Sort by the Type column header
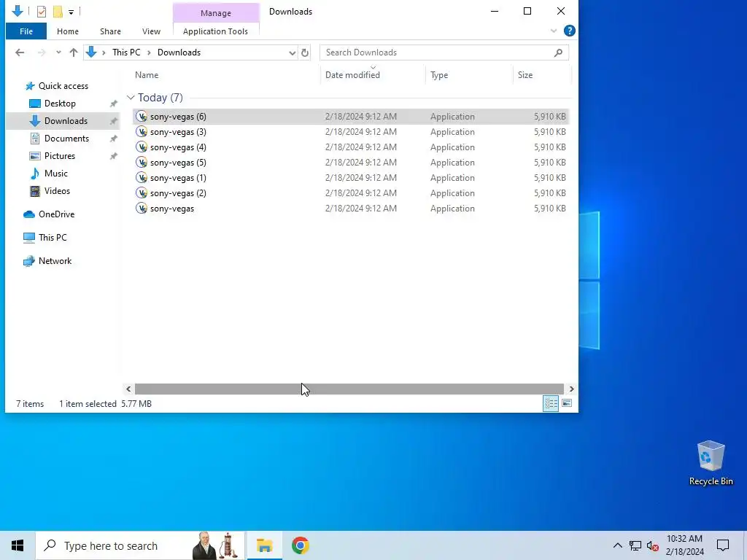Viewport: 747px width, 560px height. 439,75
